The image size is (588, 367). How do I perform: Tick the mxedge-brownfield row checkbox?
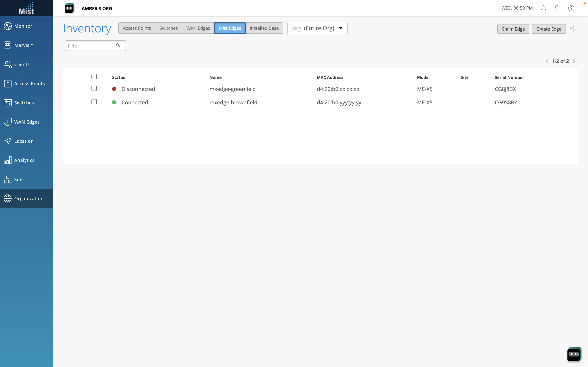(94, 102)
